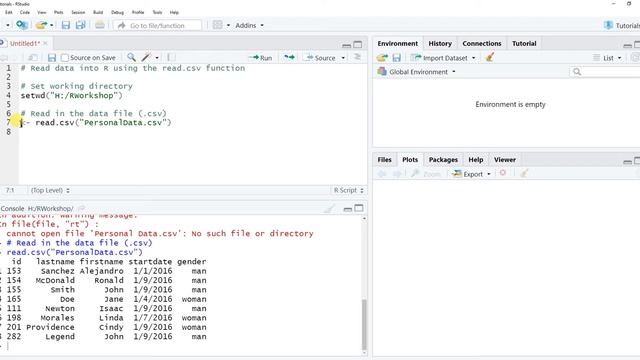Source the script with Source button

[x=321, y=58]
